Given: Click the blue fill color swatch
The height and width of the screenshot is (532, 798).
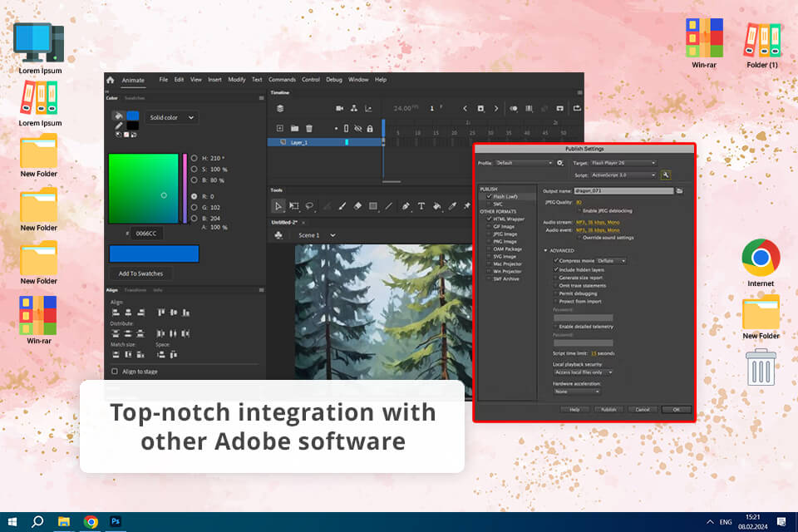Looking at the screenshot, I should 133,116.
